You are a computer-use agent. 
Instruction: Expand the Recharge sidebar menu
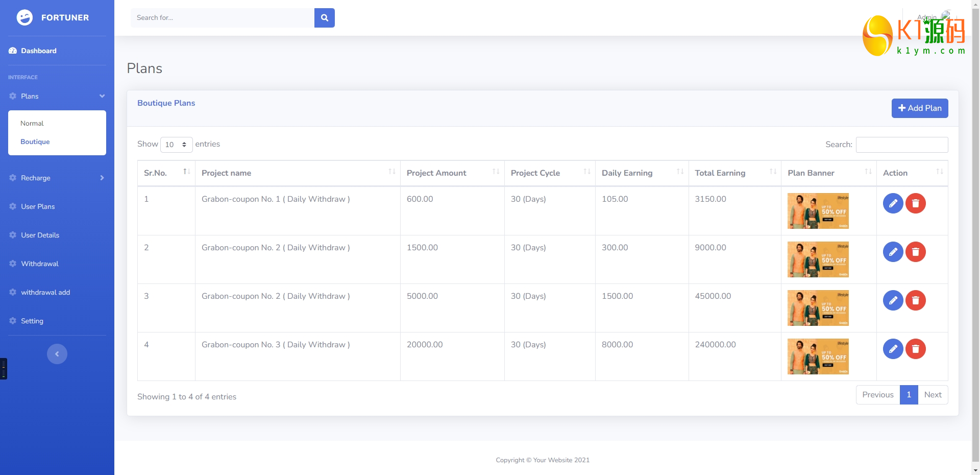click(57, 178)
